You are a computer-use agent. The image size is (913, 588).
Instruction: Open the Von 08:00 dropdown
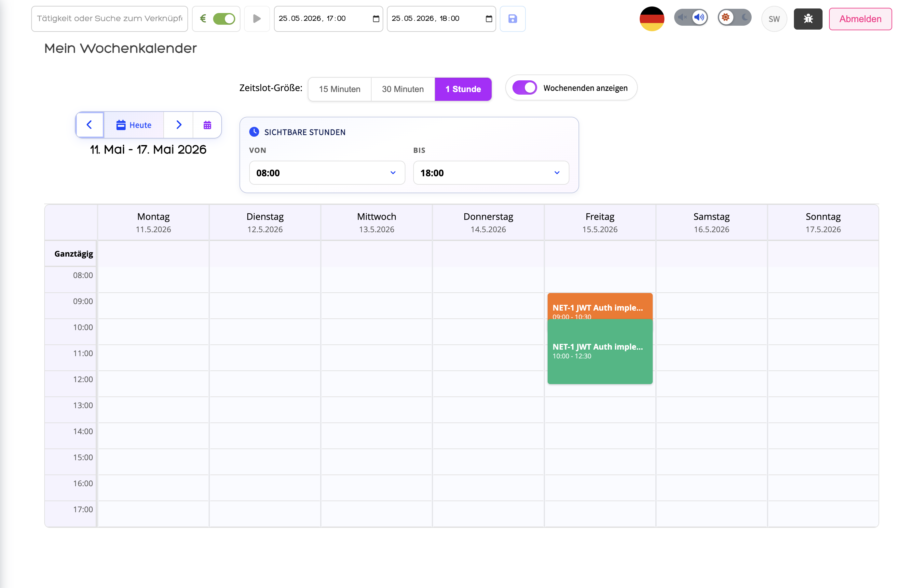(x=327, y=173)
